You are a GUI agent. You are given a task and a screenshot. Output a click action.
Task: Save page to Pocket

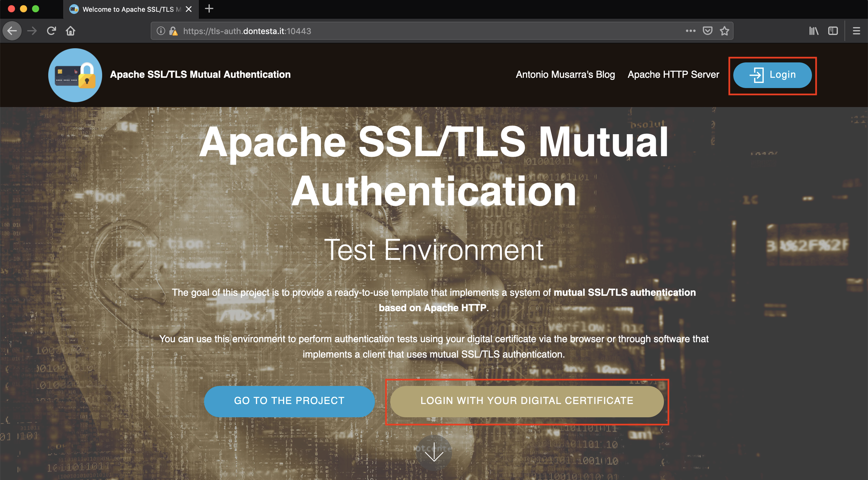tap(707, 31)
